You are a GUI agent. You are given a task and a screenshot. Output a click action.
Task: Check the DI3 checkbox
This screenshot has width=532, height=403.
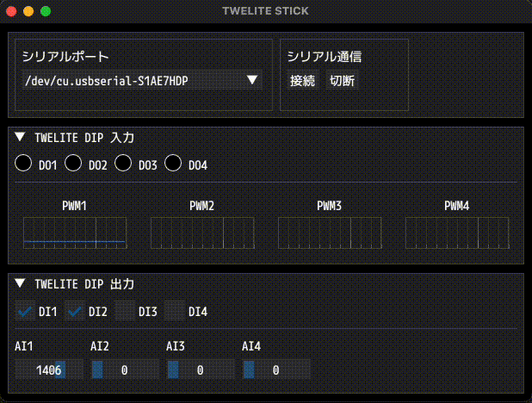[x=125, y=311]
